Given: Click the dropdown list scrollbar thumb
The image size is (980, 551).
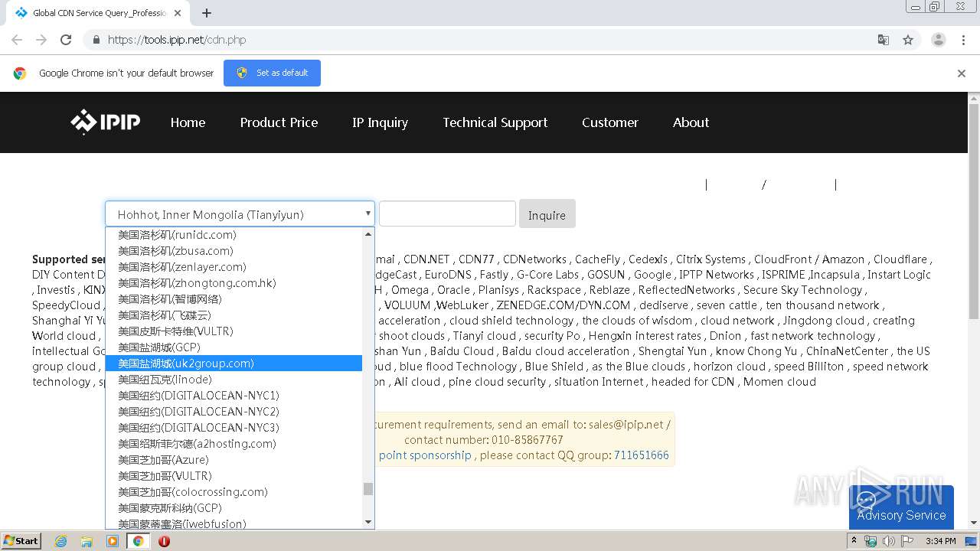Looking at the screenshot, I should (368, 489).
